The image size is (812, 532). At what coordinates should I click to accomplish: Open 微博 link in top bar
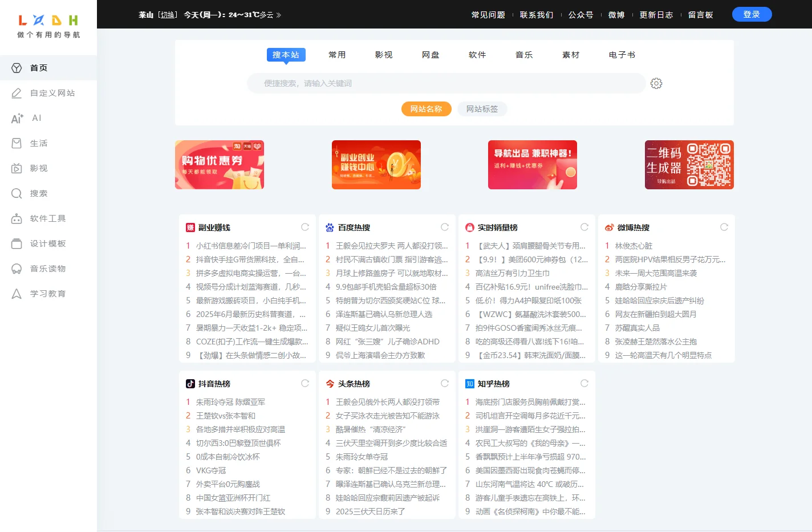[616, 15]
